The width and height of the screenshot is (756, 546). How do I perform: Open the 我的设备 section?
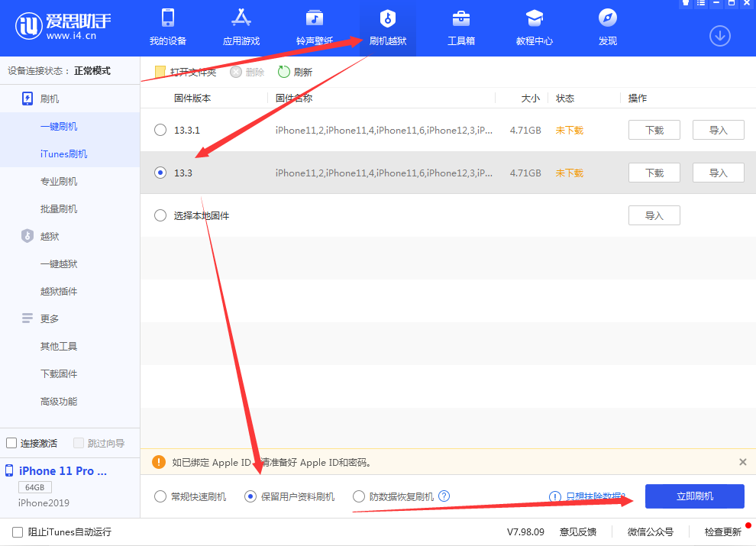168,28
